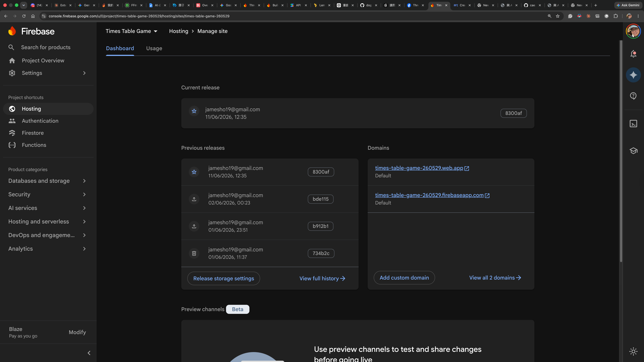The width and height of the screenshot is (644, 362).
Task: Click the search magnifier icon in sidebar
Action: tap(11, 47)
